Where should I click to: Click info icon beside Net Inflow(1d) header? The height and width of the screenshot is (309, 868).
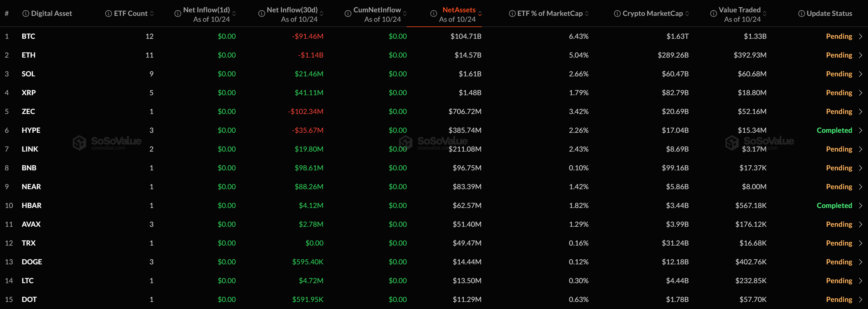click(178, 14)
